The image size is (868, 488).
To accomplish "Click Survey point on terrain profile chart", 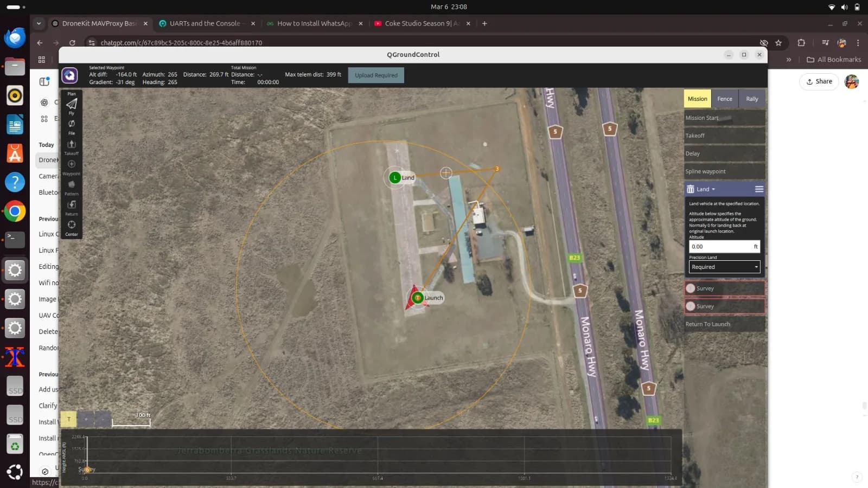I will pyautogui.click(x=87, y=470).
